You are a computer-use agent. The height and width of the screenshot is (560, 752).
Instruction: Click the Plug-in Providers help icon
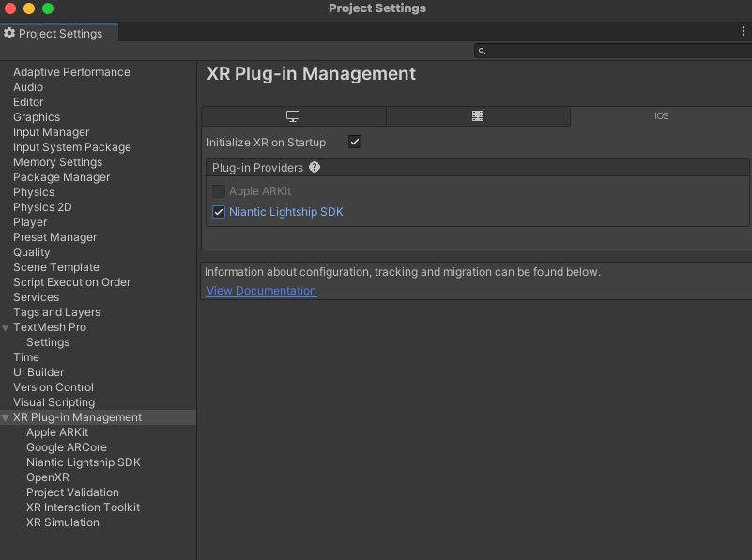pyautogui.click(x=315, y=168)
